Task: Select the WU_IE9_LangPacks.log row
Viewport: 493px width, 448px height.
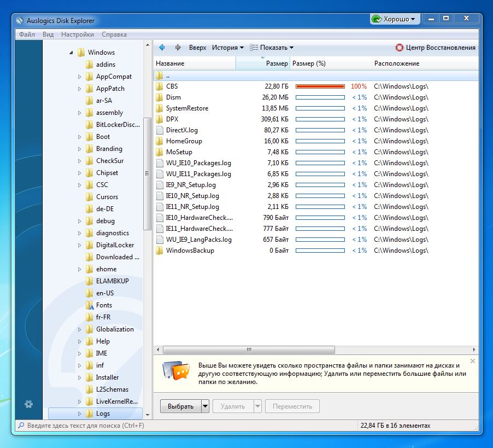Action: tap(316, 240)
